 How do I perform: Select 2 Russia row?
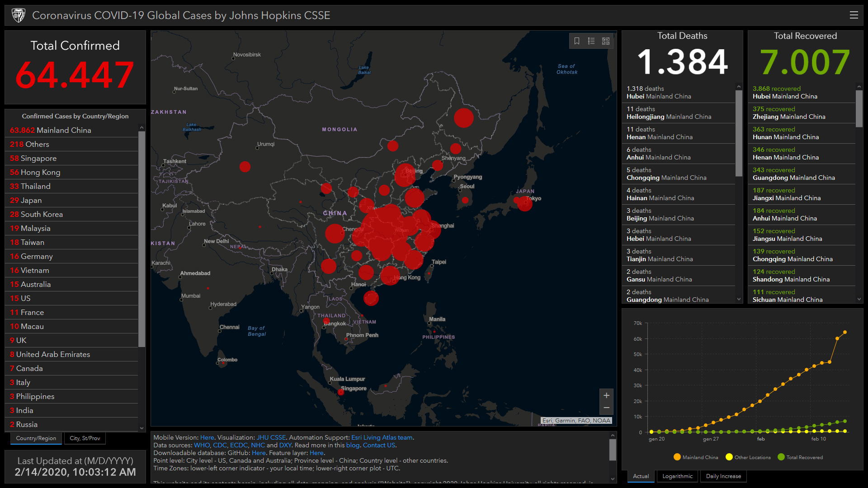tap(71, 424)
